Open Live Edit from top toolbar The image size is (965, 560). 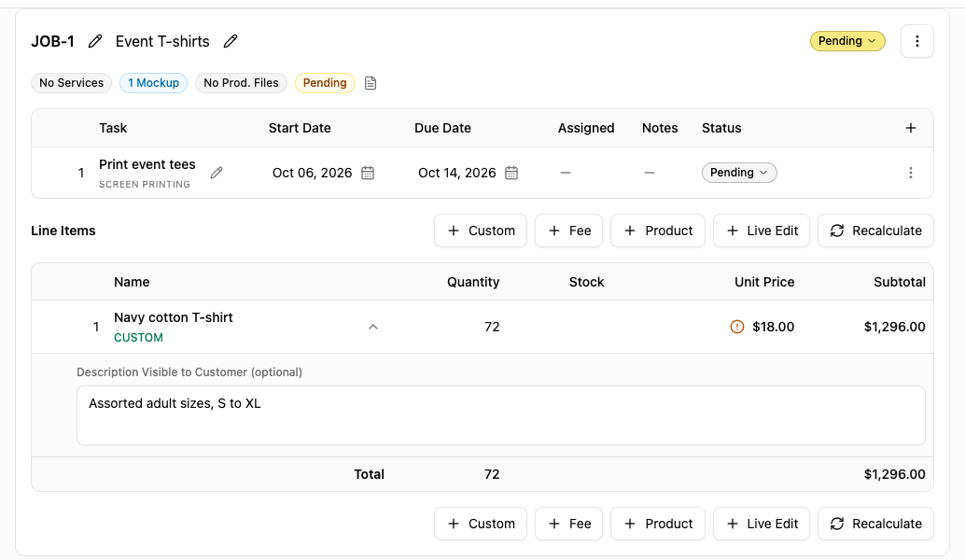point(762,231)
